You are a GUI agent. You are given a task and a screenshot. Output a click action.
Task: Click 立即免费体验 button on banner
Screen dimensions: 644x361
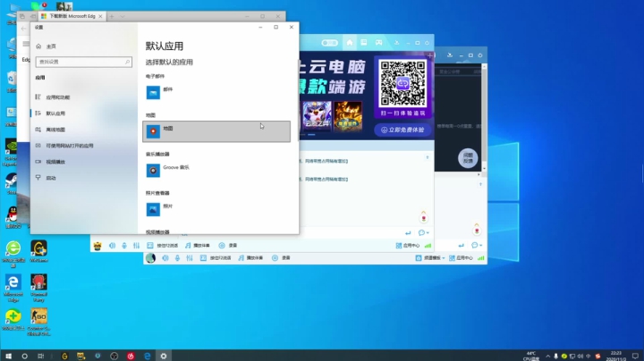point(402,130)
